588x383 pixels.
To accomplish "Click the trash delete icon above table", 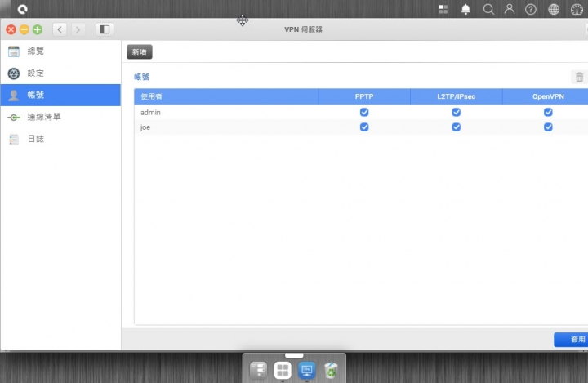I will 579,77.
